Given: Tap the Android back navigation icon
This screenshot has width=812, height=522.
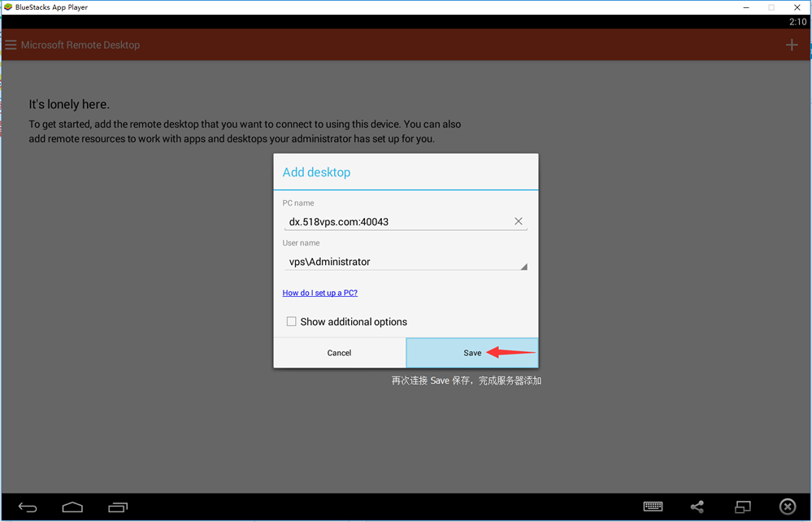Looking at the screenshot, I should pyautogui.click(x=28, y=507).
